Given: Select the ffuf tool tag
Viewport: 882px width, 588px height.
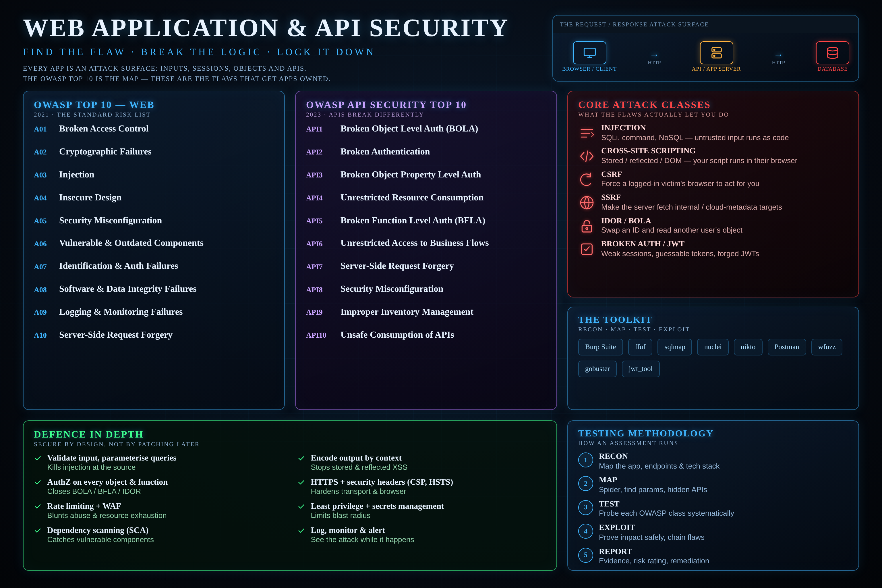Looking at the screenshot, I should coord(640,347).
